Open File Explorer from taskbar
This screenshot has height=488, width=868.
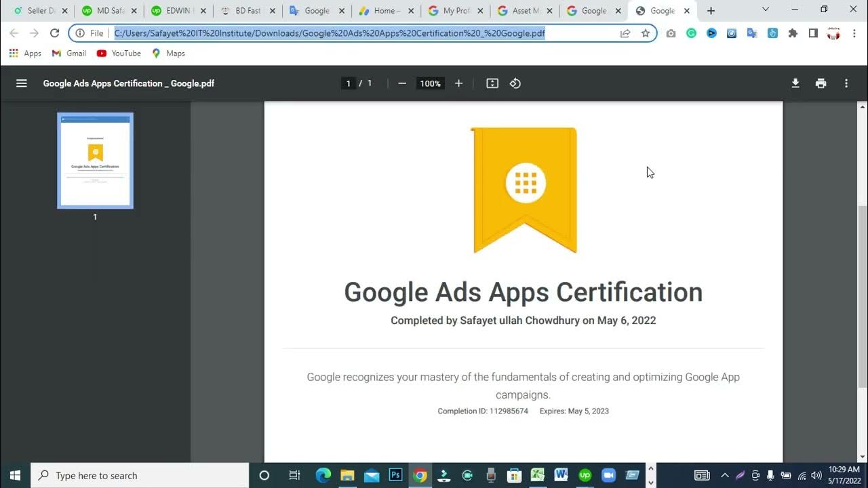pos(347,475)
